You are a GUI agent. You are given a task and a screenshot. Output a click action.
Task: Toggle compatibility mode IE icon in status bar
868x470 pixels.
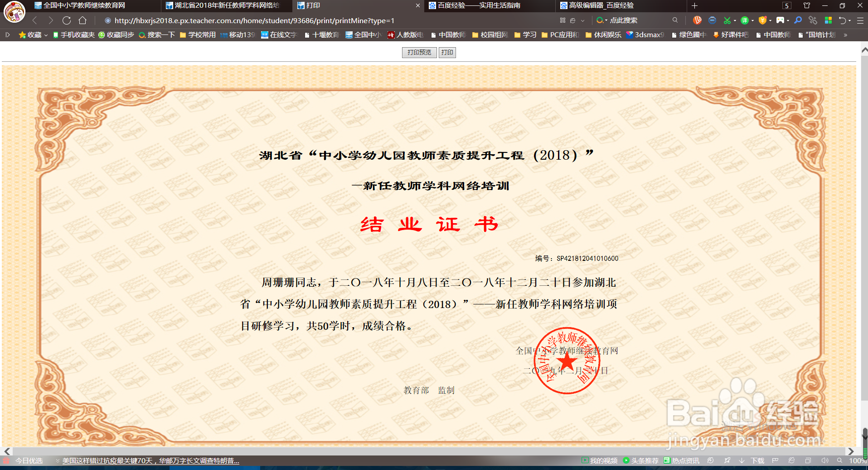[x=791, y=460]
